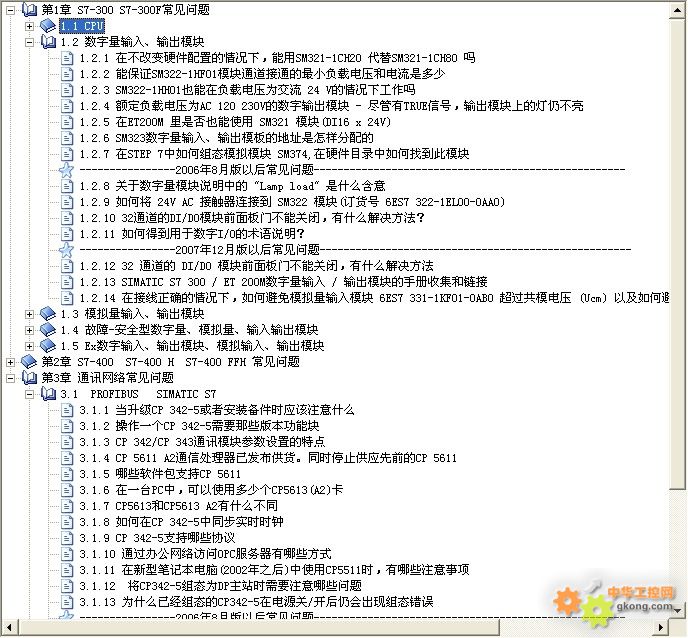Collapse the 第3章 通讯网络常见问题 chapter
This screenshot has width=688, height=638.
(10, 378)
